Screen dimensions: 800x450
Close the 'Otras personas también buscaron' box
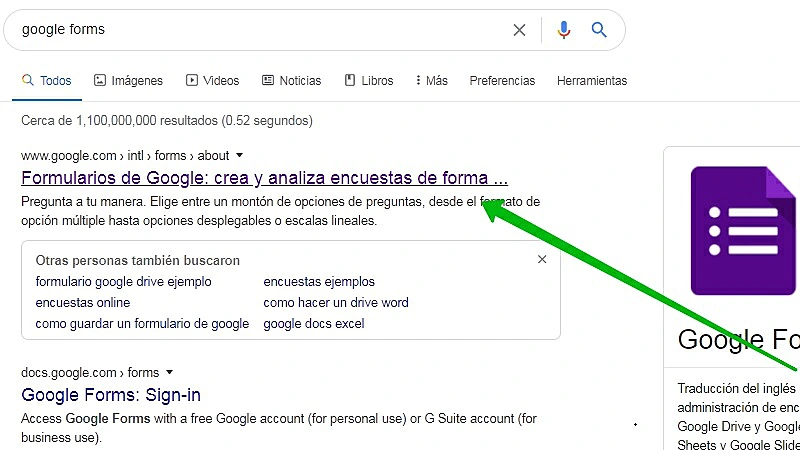click(542, 260)
